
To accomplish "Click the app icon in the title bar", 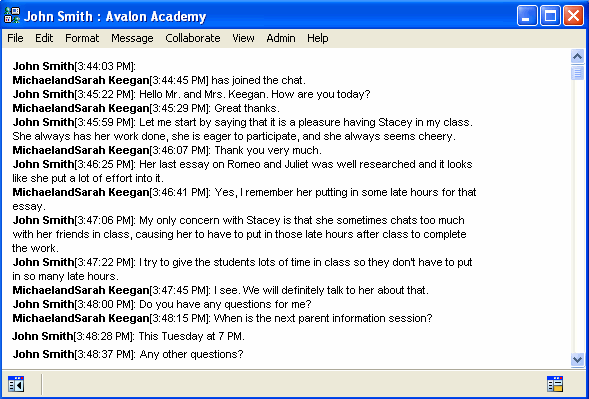I will (x=12, y=15).
